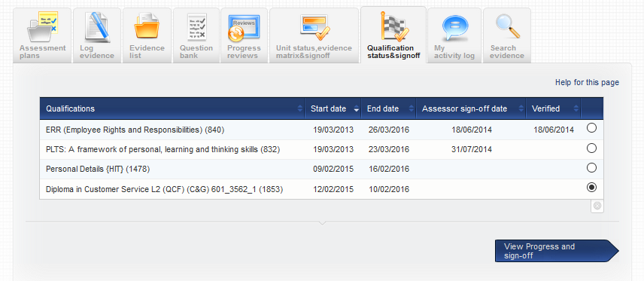Click the Log evidence pen icon
644x281 pixels.
97,26
